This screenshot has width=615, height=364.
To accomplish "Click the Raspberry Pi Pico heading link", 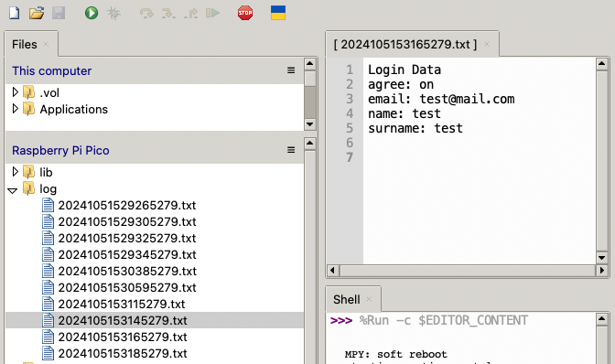I will point(60,151).
